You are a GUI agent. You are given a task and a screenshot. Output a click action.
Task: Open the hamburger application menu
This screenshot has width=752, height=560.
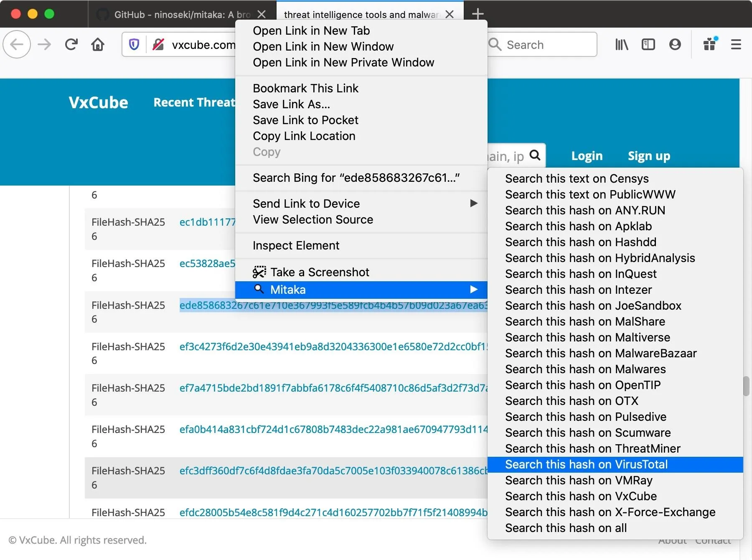[x=736, y=44]
